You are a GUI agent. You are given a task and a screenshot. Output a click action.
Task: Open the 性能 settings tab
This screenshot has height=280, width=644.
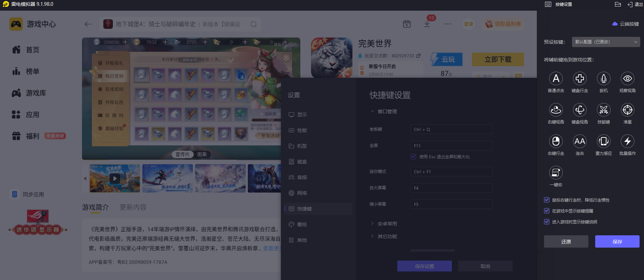(x=318, y=130)
